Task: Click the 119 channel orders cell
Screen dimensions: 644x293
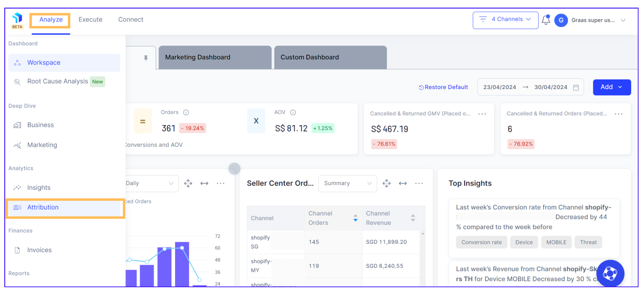Action: pyautogui.click(x=333, y=266)
